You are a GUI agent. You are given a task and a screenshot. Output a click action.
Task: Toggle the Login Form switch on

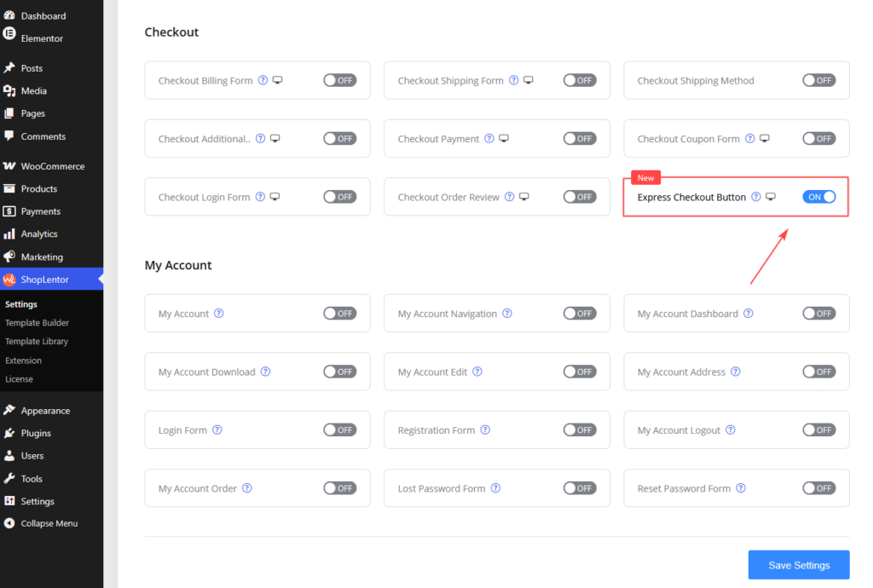[x=340, y=430]
